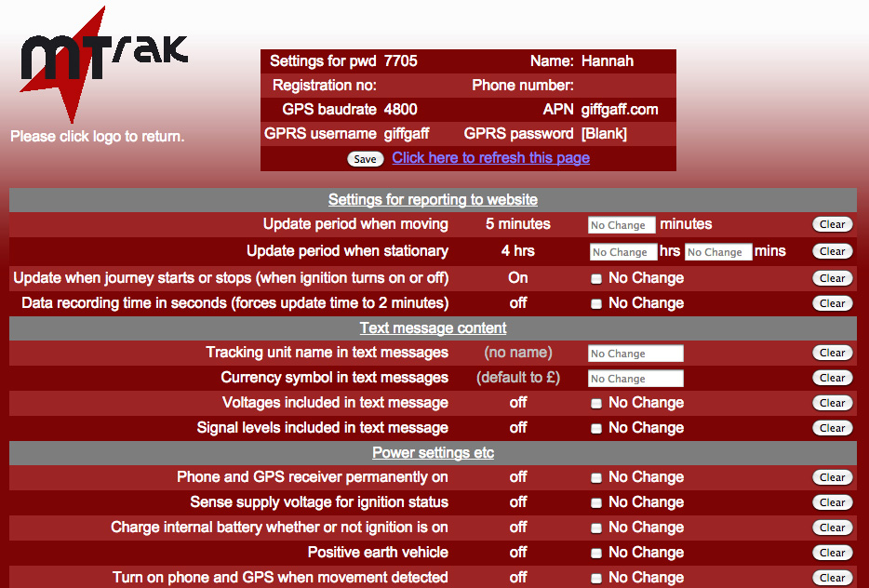Image resolution: width=869 pixels, height=588 pixels.
Task: Select the currency symbol input field
Action: coord(635,378)
